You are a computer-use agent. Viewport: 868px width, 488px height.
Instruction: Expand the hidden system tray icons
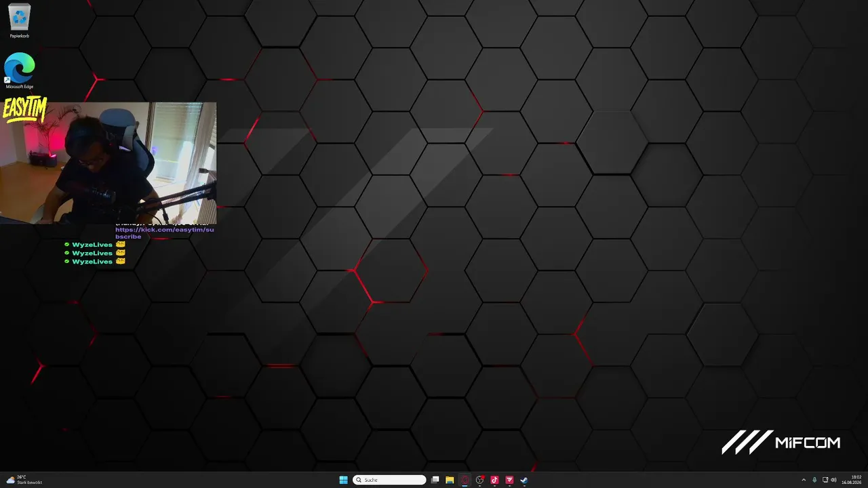[804, 480]
